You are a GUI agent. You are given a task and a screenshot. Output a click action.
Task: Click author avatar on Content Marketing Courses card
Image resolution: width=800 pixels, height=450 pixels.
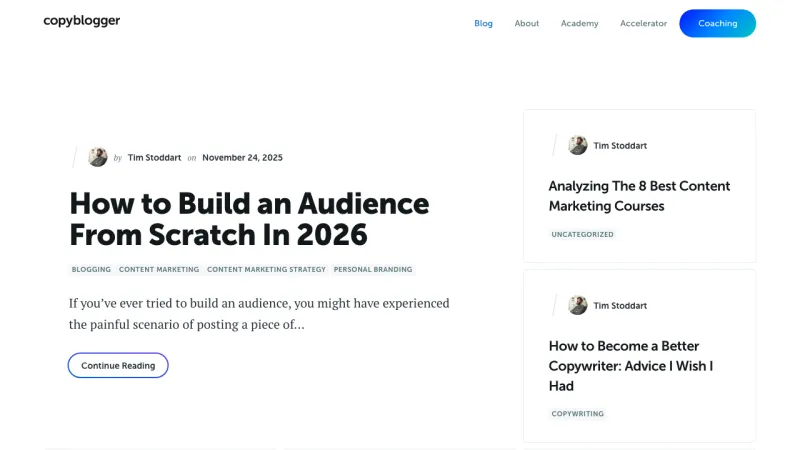[x=578, y=145]
